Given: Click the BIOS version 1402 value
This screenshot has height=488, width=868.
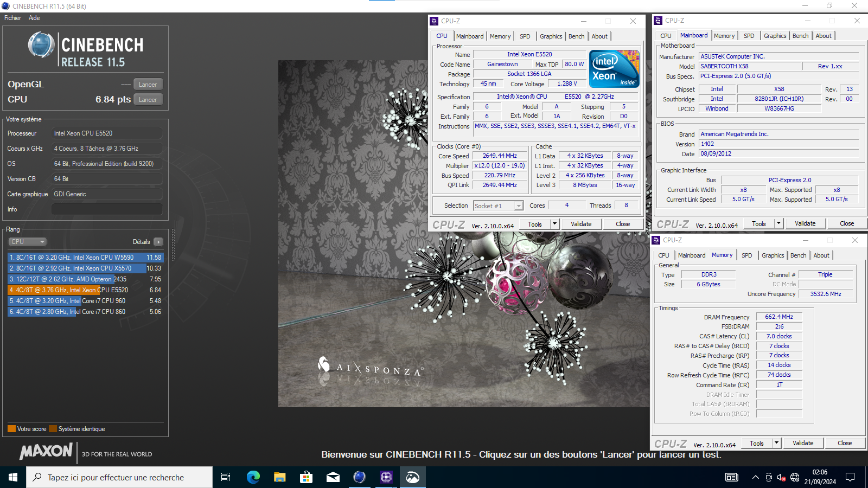Looking at the screenshot, I should pyautogui.click(x=778, y=144).
